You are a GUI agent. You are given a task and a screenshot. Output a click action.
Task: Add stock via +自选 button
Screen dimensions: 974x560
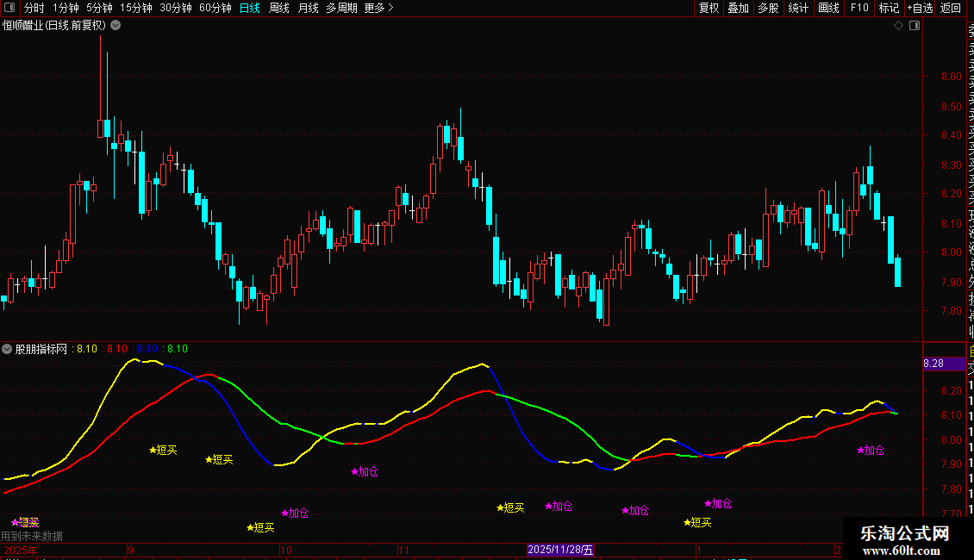[x=920, y=8]
